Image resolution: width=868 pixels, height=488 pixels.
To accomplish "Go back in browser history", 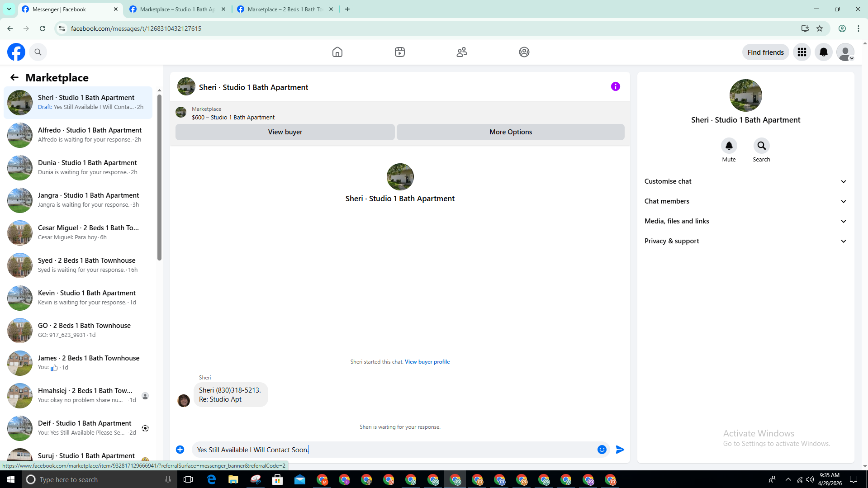I will 10,28.
